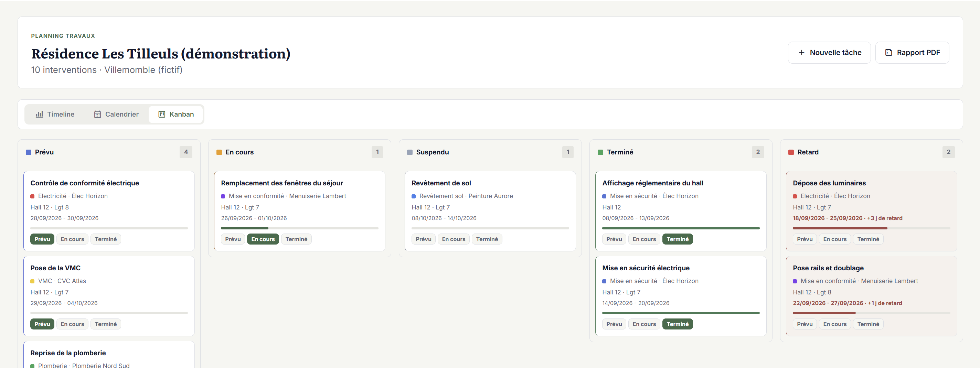Click progress bar on Affichage réglementaire card
980x368 pixels.
(681, 228)
